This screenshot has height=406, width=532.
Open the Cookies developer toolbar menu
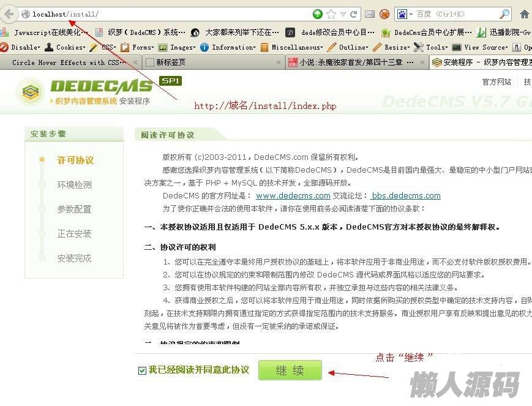pos(65,47)
